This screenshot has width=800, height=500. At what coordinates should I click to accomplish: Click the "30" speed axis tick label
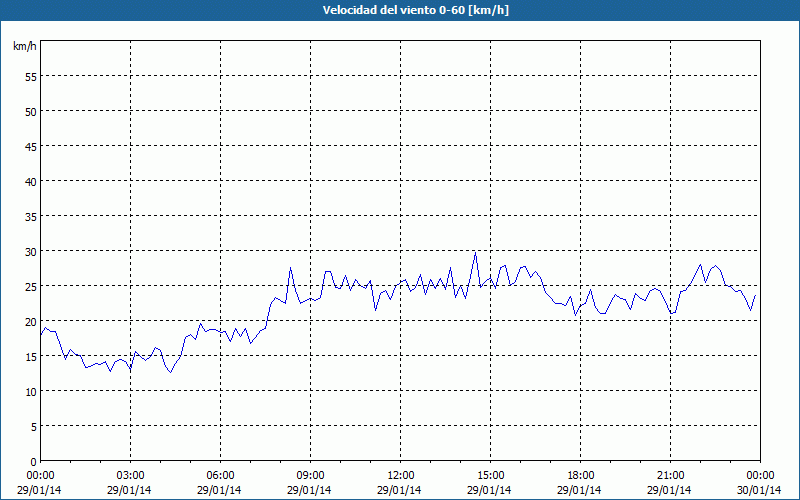[31, 252]
